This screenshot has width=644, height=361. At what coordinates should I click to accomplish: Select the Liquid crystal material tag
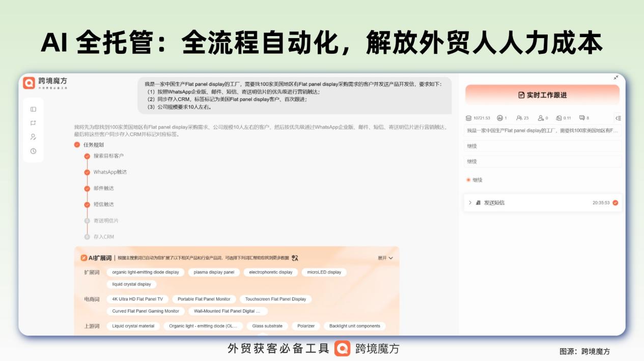pyautogui.click(x=133, y=326)
